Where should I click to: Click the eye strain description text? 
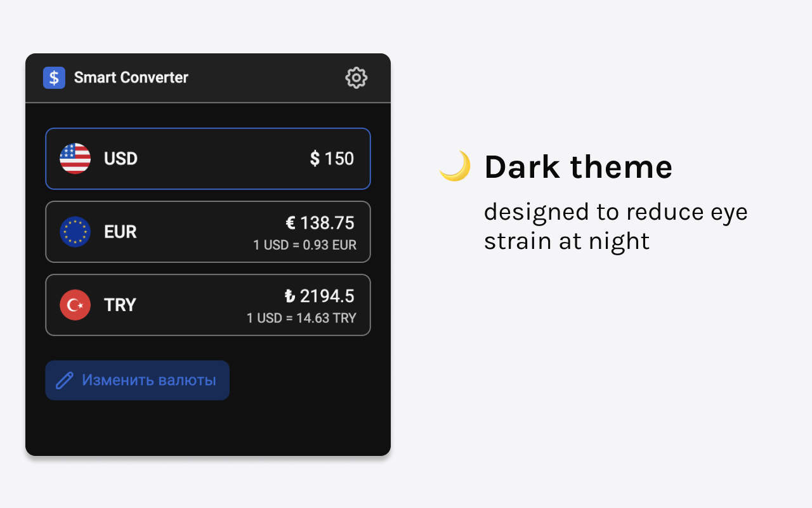[x=616, y=227]
